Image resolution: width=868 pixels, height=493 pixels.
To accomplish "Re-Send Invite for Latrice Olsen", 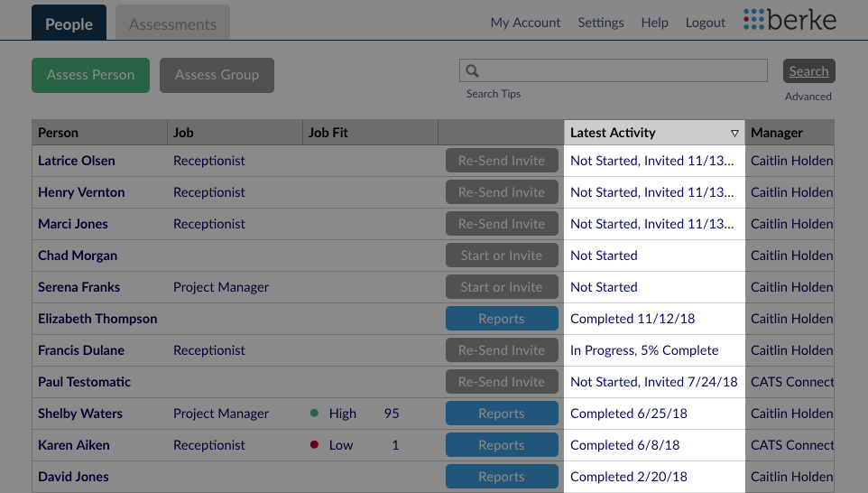I will click(x=502, y=161).
